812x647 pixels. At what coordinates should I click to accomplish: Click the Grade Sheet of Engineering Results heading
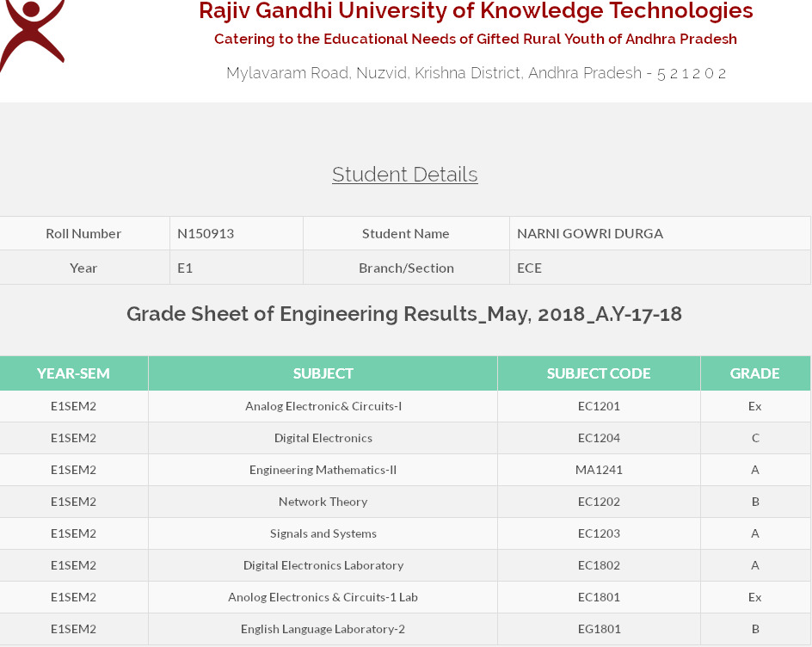(404, 314)
